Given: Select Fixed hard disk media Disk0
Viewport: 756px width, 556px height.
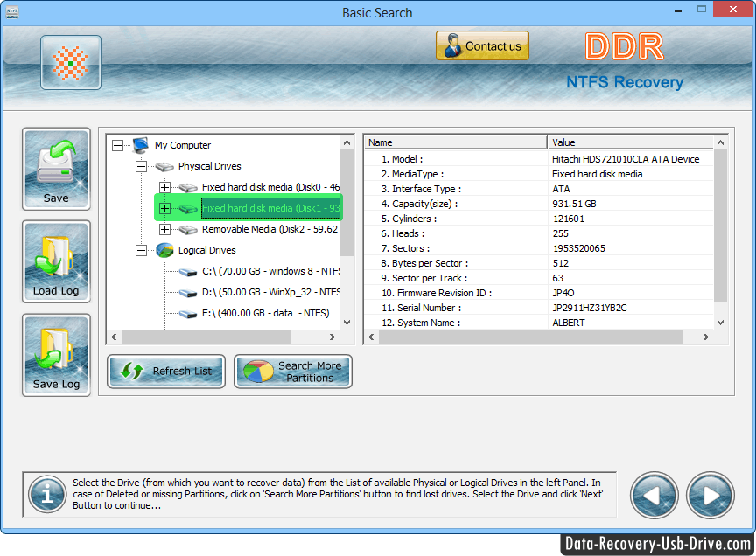Looking at the screenshot, I should coord(271,187).
